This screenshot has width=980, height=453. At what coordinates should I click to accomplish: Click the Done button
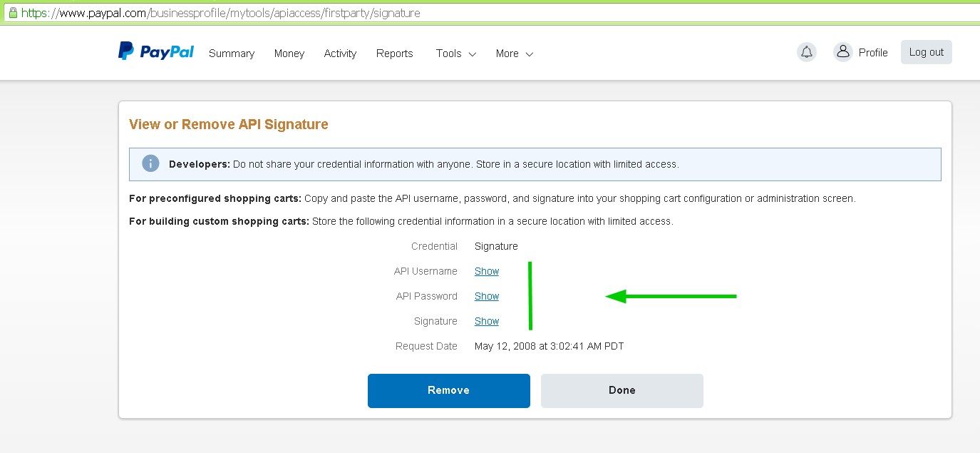622,391
